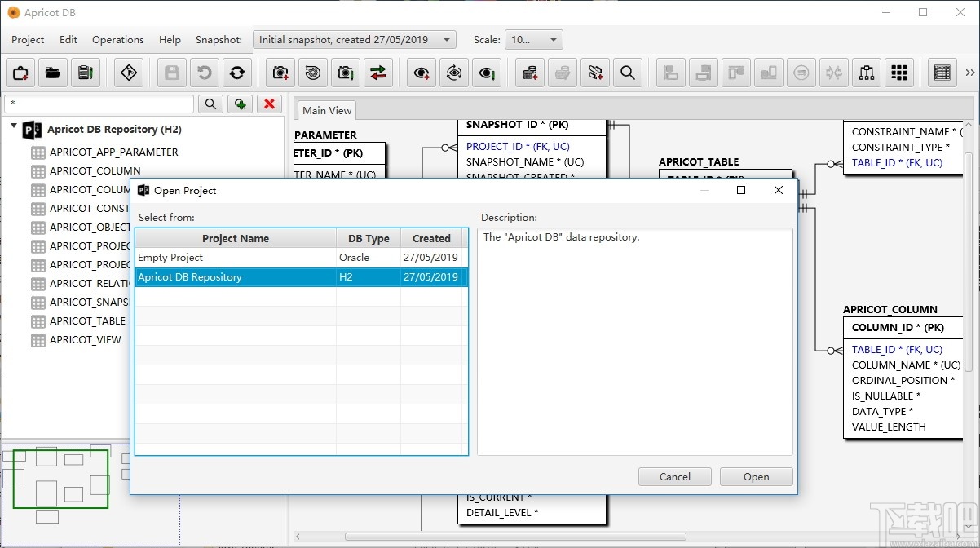
Task: Click the green clover icon beside filter search
Action: 240,104
